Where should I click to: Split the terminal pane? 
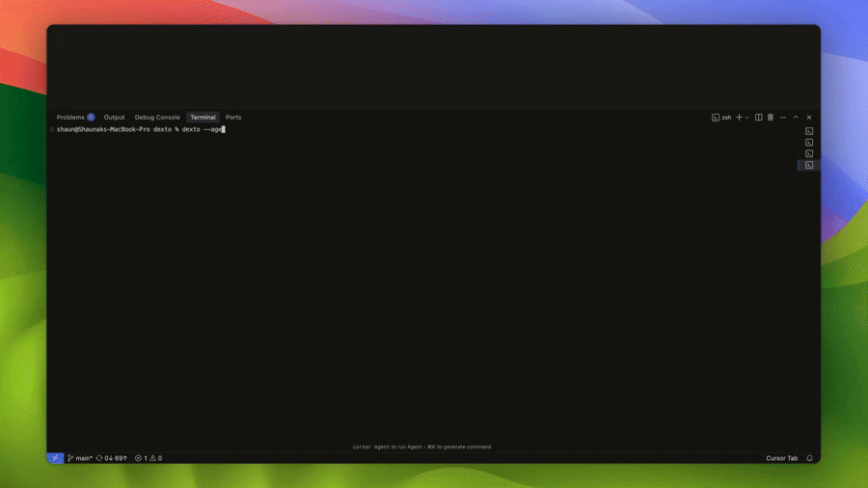click(x=759, y=118)
